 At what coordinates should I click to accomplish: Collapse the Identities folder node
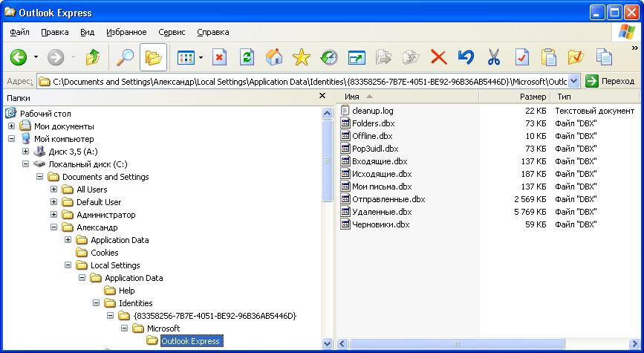coord(96,303)
